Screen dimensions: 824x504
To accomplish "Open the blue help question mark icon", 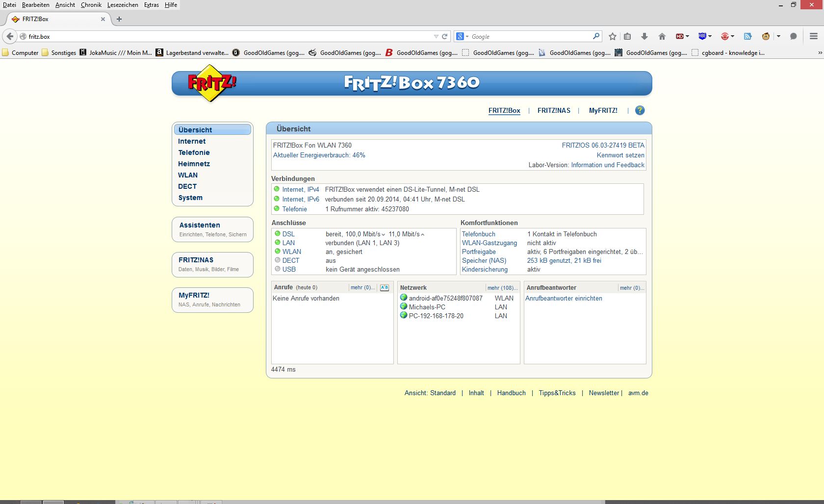I will click(x=640, y=110).
